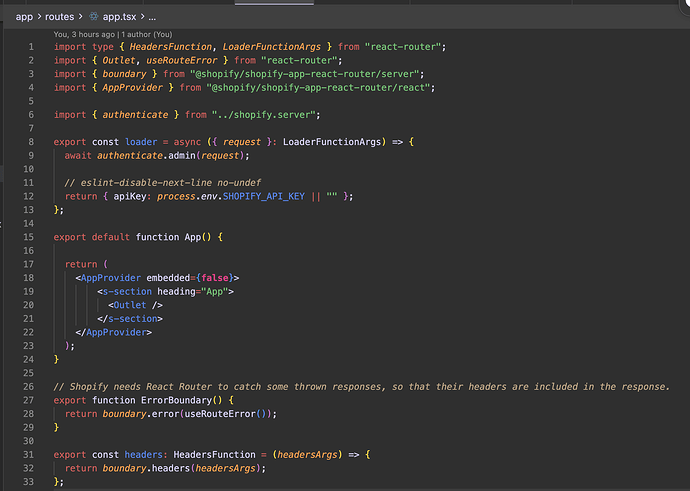This screenshot has height=491, width=690.
Task: Click closing '</AppProvider>' tag on line 22
Action: pos(114,332)
